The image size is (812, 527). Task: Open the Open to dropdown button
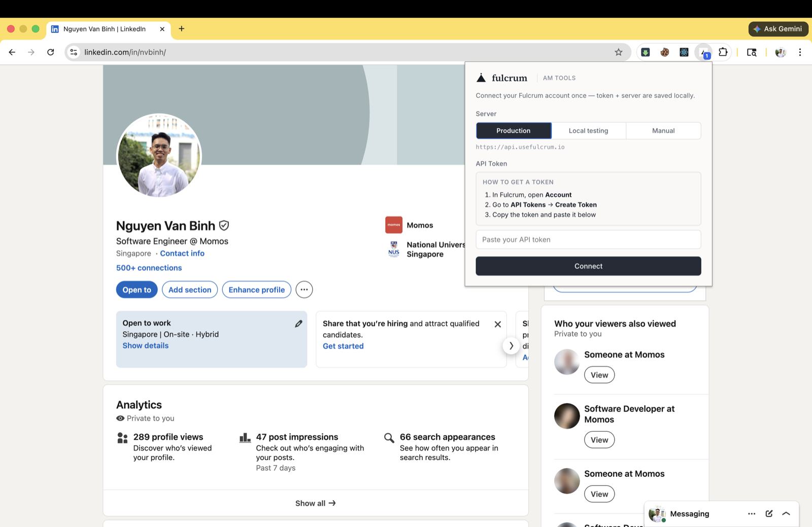137,290
